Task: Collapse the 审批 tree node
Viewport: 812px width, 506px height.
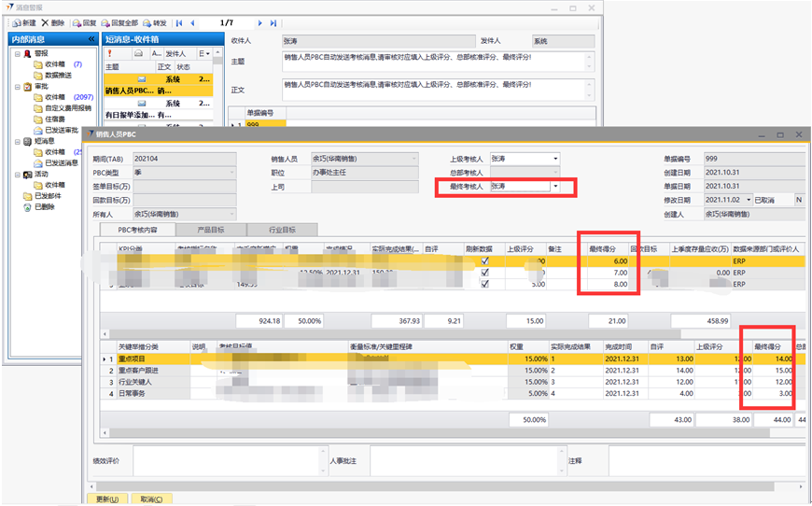Action: click(16, 85)
